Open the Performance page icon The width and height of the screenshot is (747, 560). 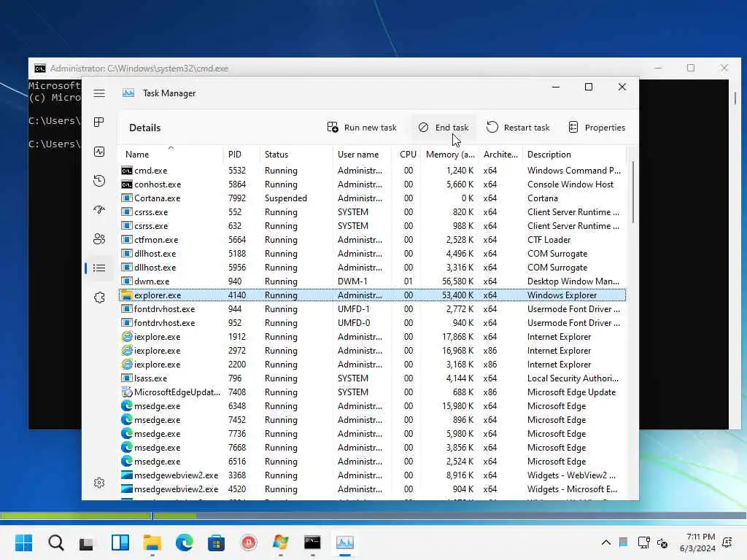point(99,152)
